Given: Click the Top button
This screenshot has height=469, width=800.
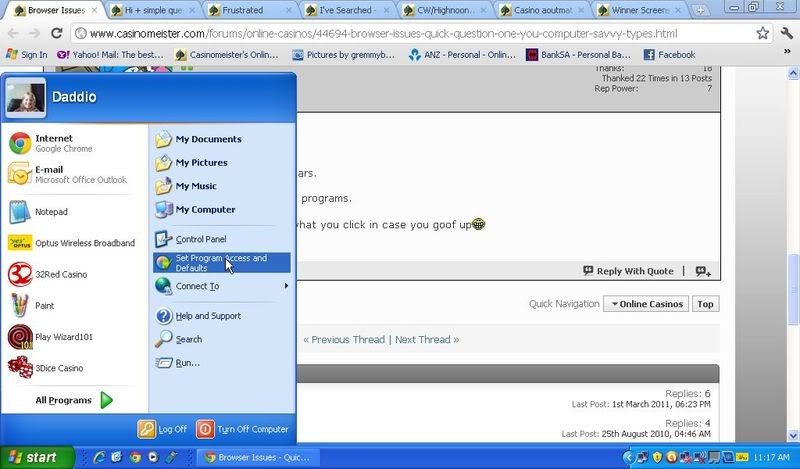Looking at the screenshot, I should (x=705, y=304).
